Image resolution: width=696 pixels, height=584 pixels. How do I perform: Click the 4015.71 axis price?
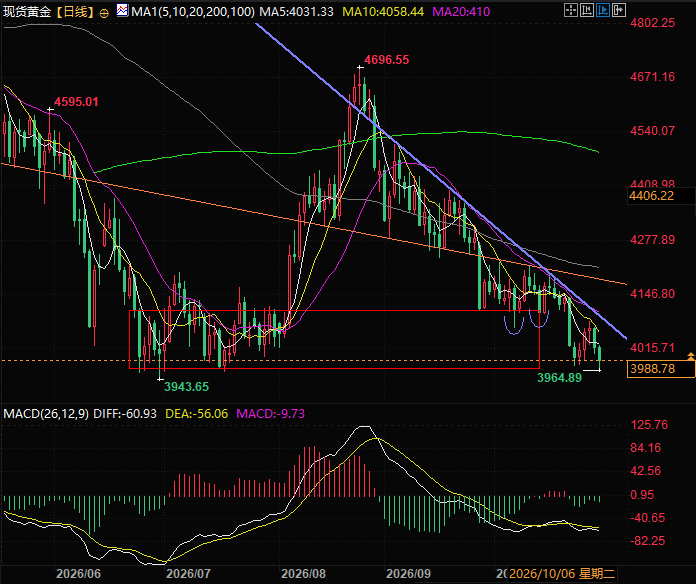tap(652, 347)
